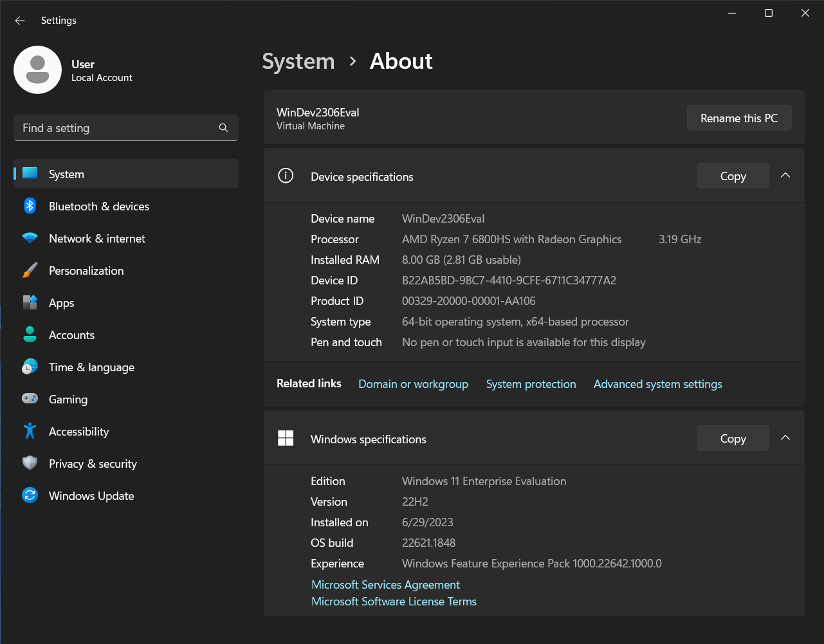
Task: Open Time & language clock icon
Action: [x=30, y=367]
